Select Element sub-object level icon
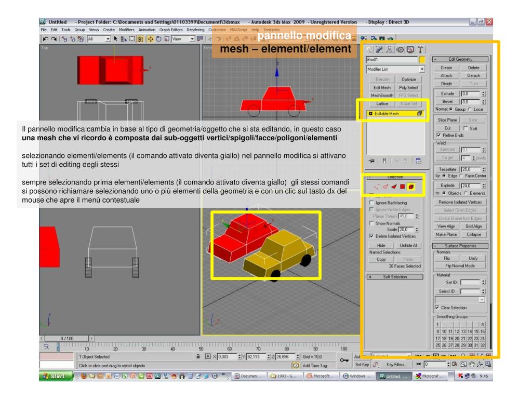The image size is (532, 399). [411, 187]
